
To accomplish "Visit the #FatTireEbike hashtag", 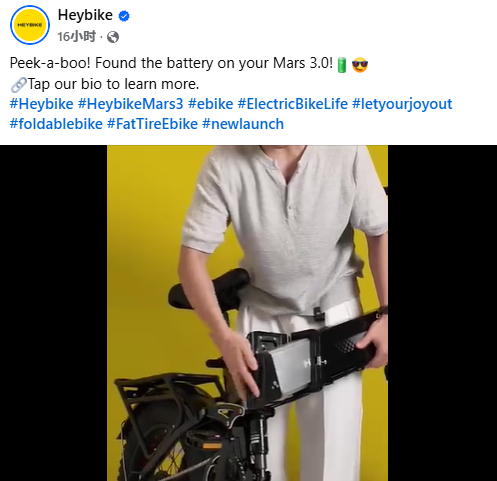I will (152, 124).
